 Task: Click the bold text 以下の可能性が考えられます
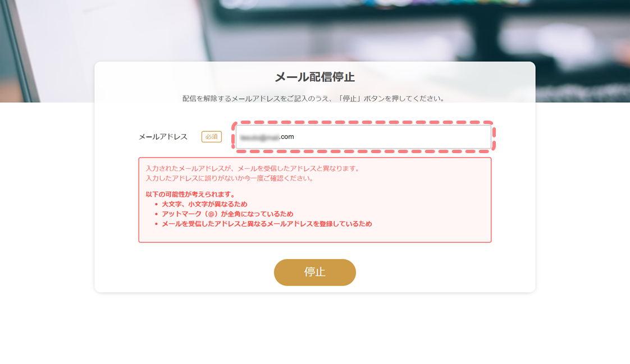[191, 194]
